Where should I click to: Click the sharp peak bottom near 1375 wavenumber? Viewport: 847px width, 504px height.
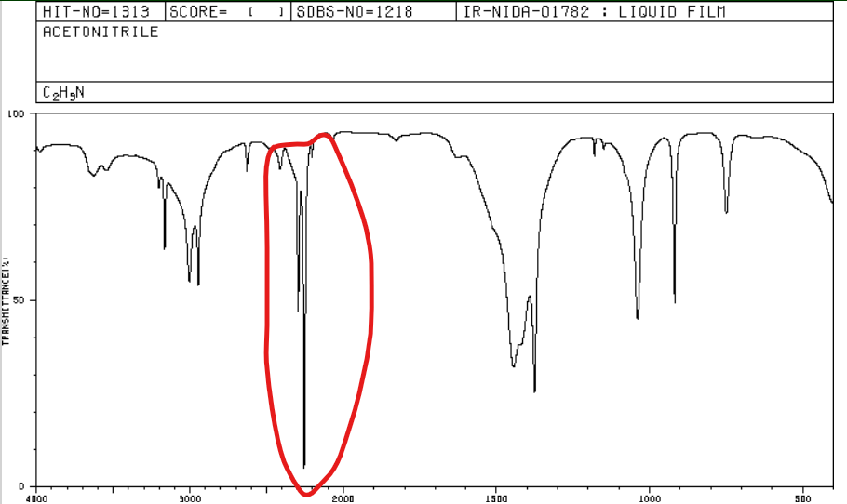[534, 391]
